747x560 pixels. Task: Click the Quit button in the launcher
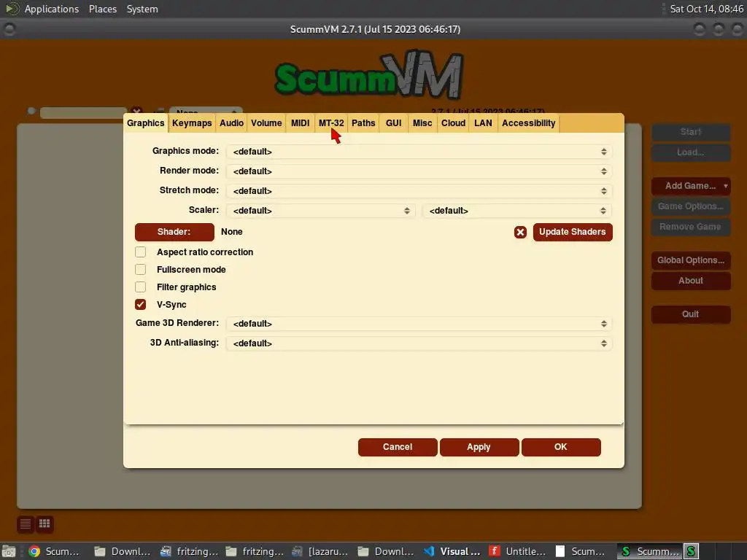pyautogui.click(x=691, y=314)
